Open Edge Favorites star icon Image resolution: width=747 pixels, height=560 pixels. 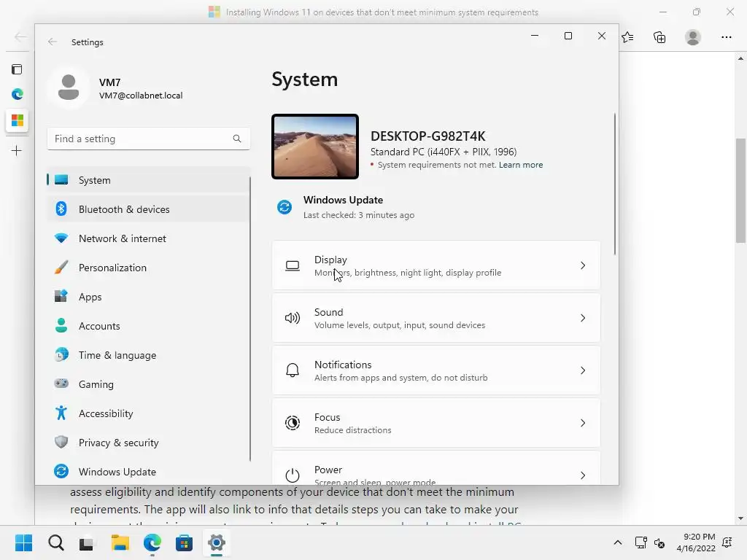627,37
